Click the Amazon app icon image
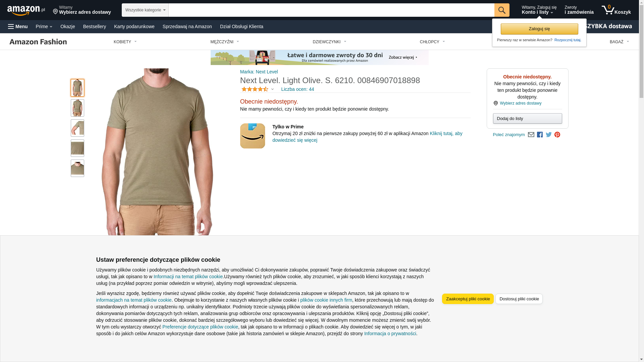 [x=253, y=136]
